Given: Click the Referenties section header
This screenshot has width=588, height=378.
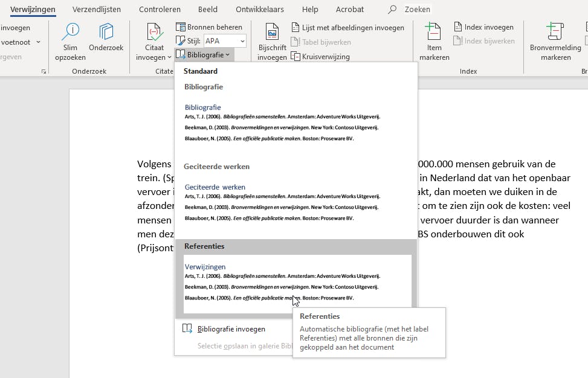Looking at the screenshot, I should [x=204, y=246].
